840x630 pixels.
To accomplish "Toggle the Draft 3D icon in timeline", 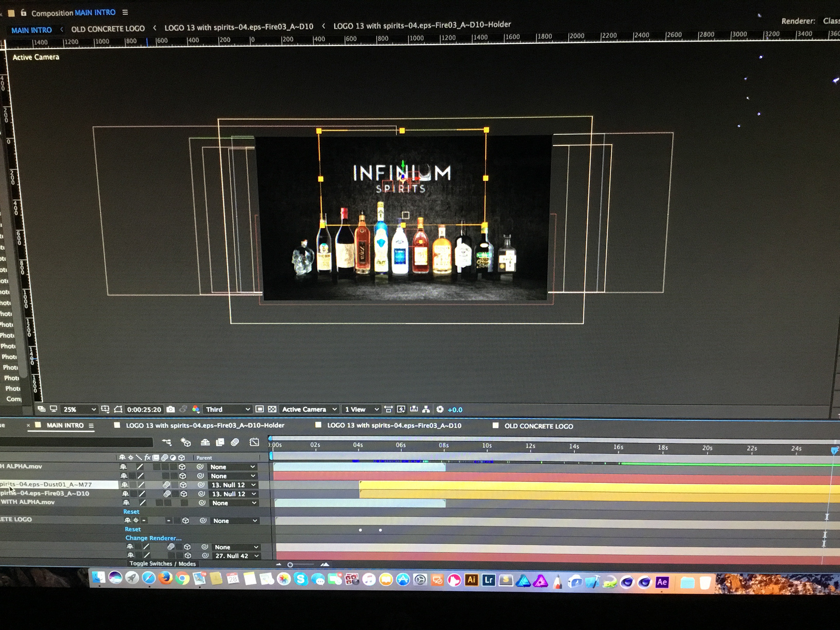I will [x=186, y=442].
